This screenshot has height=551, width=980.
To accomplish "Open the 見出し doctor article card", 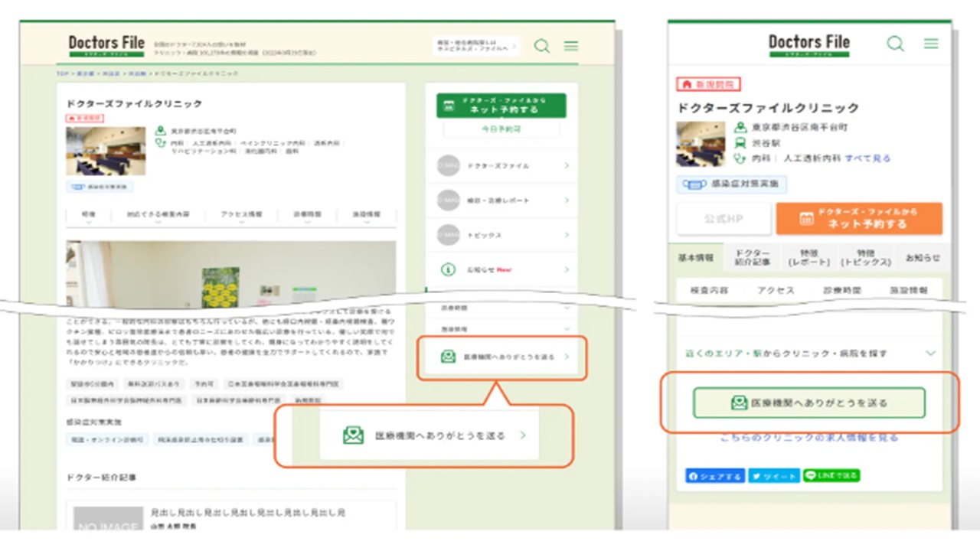I will [x=231, y=515].
